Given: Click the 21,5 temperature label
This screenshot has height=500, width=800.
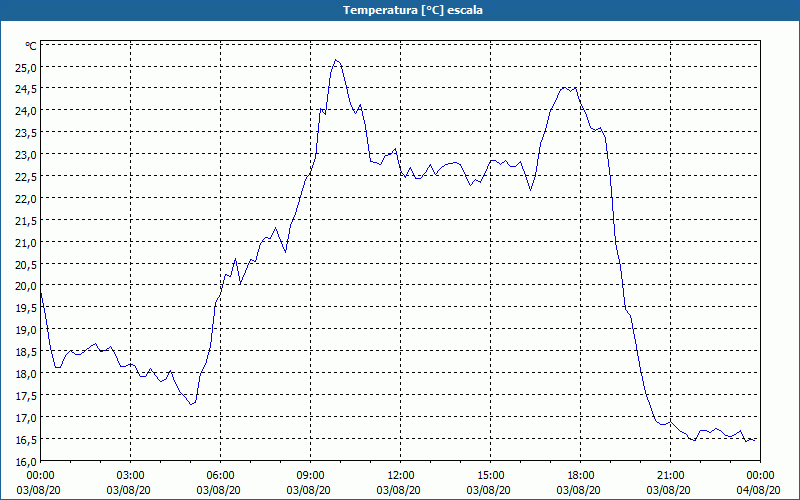Looking at the screenshot, I should 27,221.
